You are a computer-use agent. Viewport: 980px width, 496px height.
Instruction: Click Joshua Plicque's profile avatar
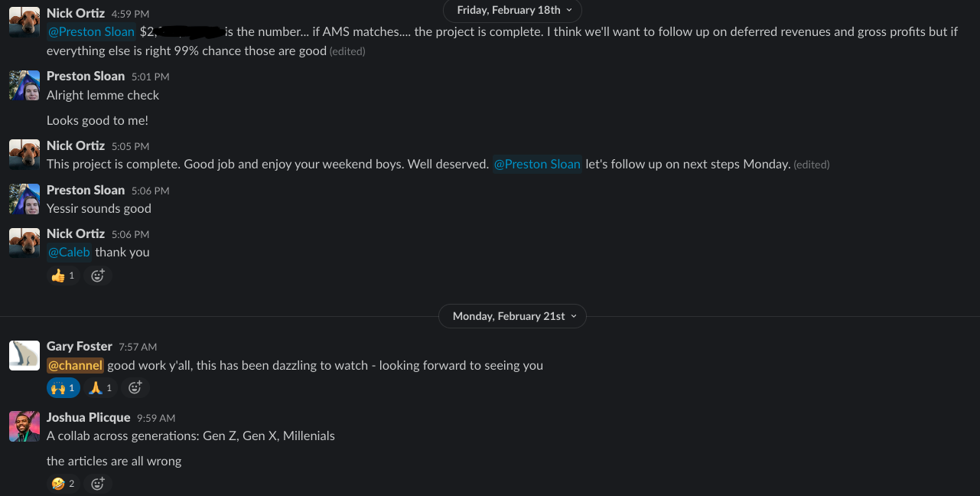(24, 426)
